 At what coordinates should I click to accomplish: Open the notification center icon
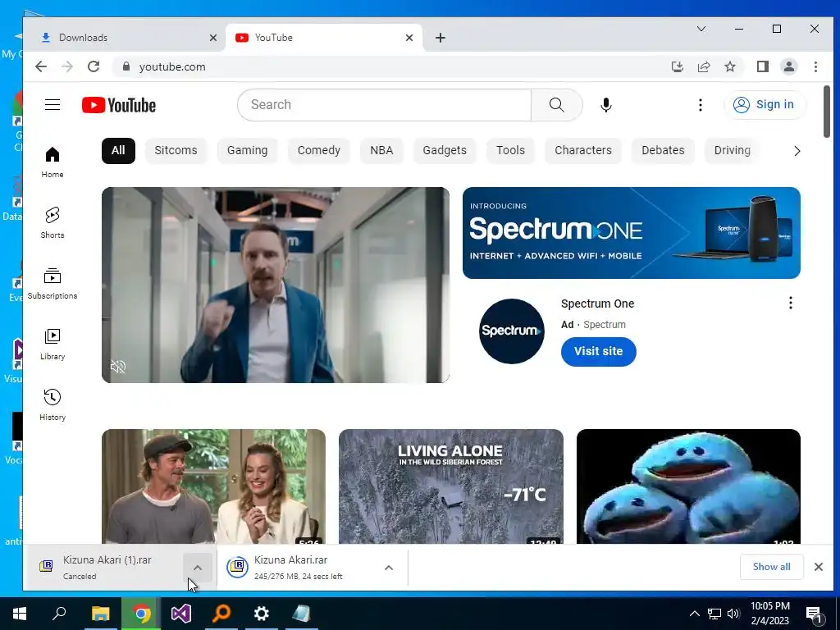tap(814, 614)
